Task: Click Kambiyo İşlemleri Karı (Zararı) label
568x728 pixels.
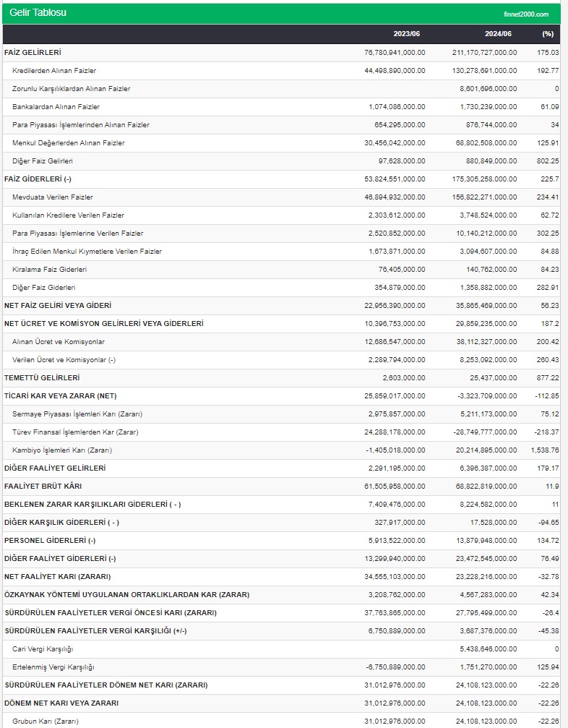Action: (x=62, y=450)
